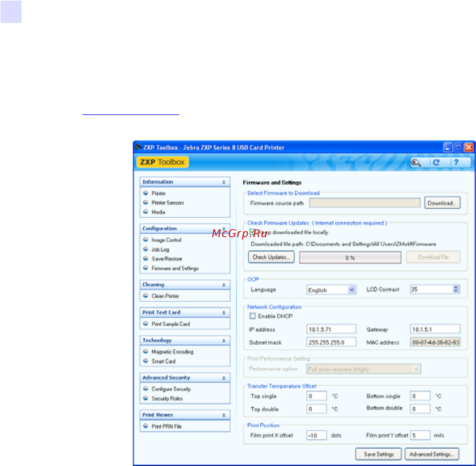This screenshot has height=466, width=476.
Task: Open Print PRN File page
Action: click(166, 426)
